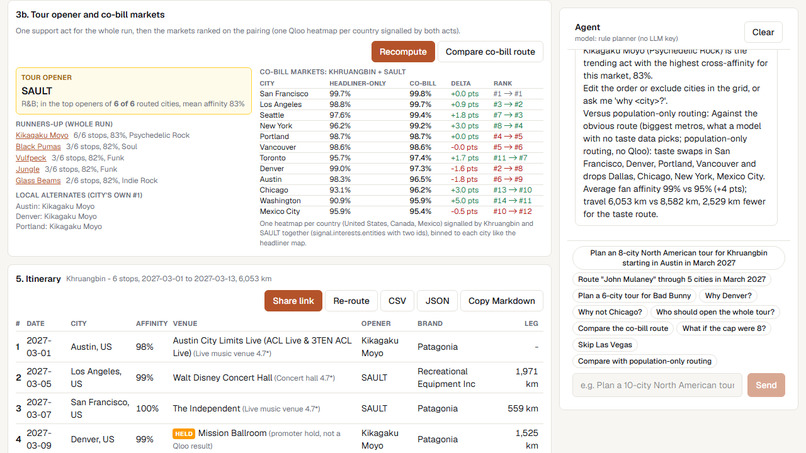Click the Mexico City co-bill market row
Viewport: 806px width, 453px height.
[x=401, y=211]
